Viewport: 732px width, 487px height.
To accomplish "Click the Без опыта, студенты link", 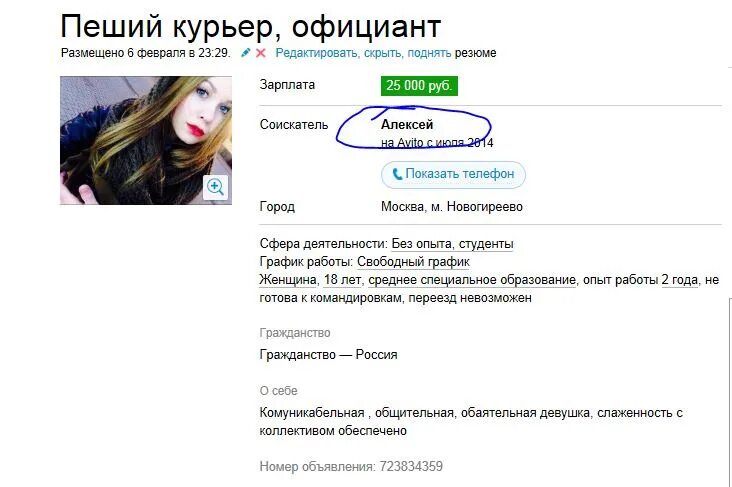I will pos(452,244).
